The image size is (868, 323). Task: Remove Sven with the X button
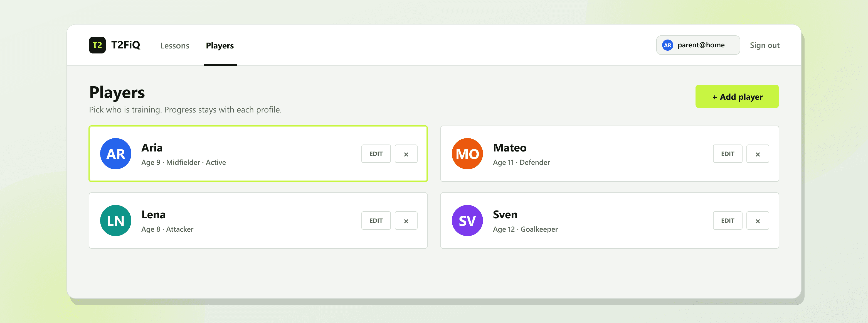click(x=758, y=221)
